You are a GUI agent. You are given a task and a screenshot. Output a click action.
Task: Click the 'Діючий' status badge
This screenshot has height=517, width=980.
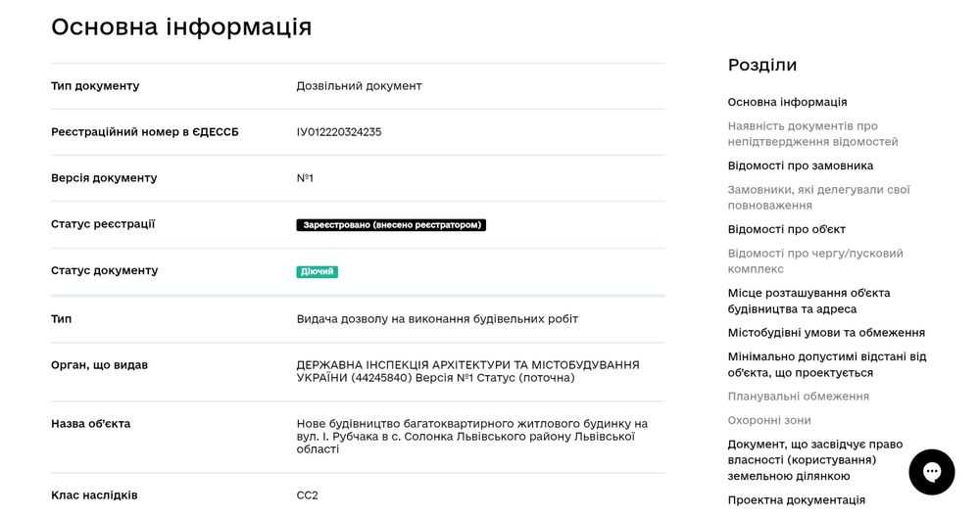coord(317,272)
